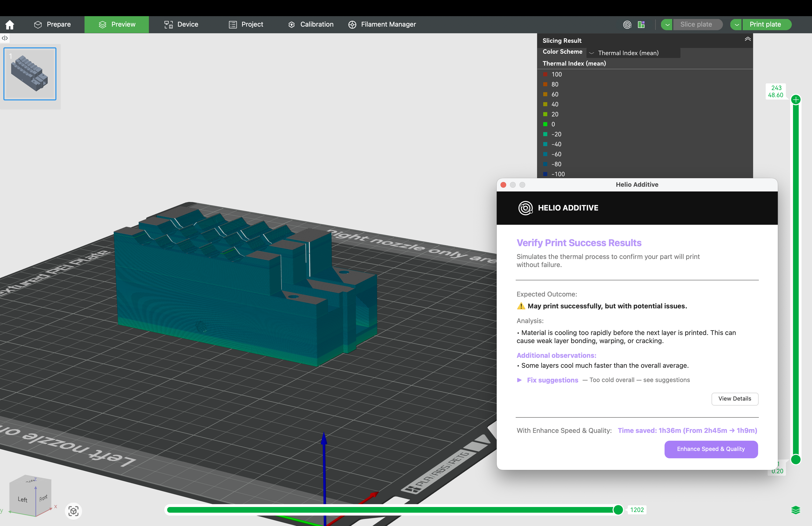812x526 pixels.
Task: Click the add layer plus handle
Action: click(796, 100)
